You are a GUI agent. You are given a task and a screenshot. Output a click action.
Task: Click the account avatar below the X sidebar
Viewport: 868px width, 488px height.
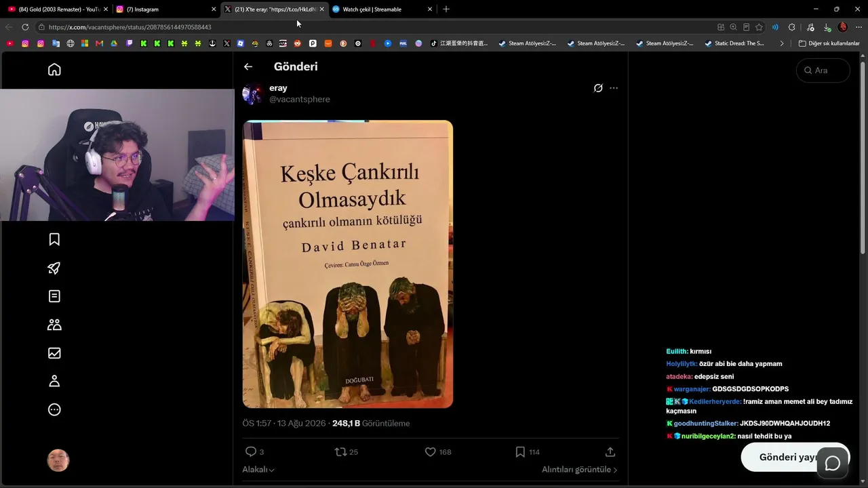58,460
